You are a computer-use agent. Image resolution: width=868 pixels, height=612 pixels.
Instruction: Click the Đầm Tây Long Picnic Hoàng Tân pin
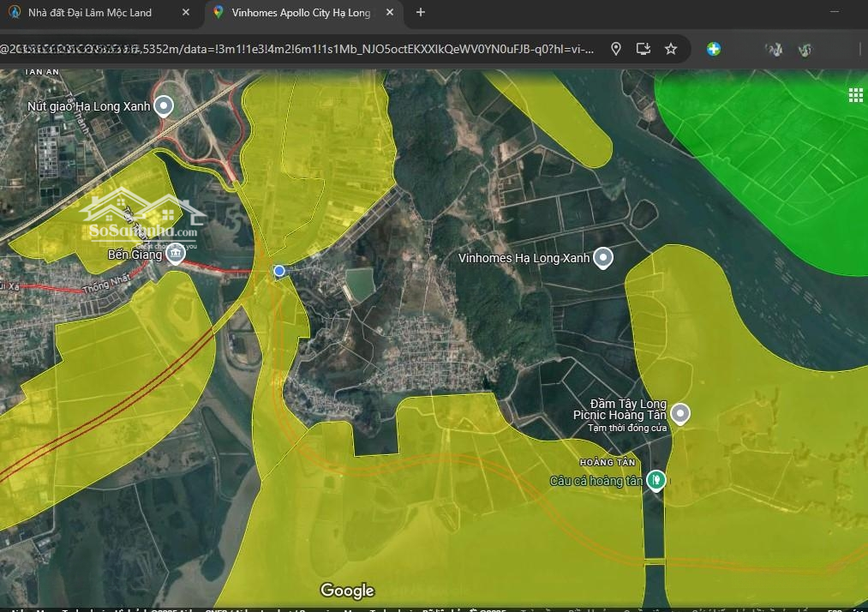coord(680,414)
